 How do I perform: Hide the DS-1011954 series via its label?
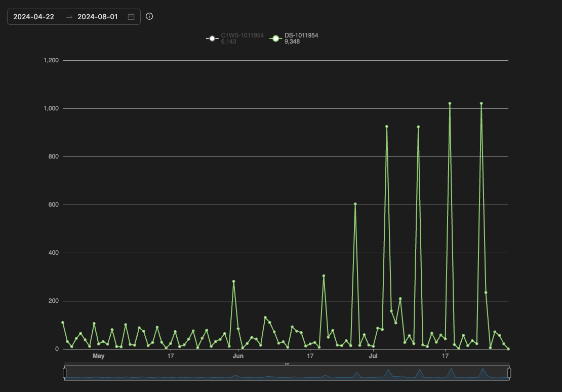[x=301, y=35]
